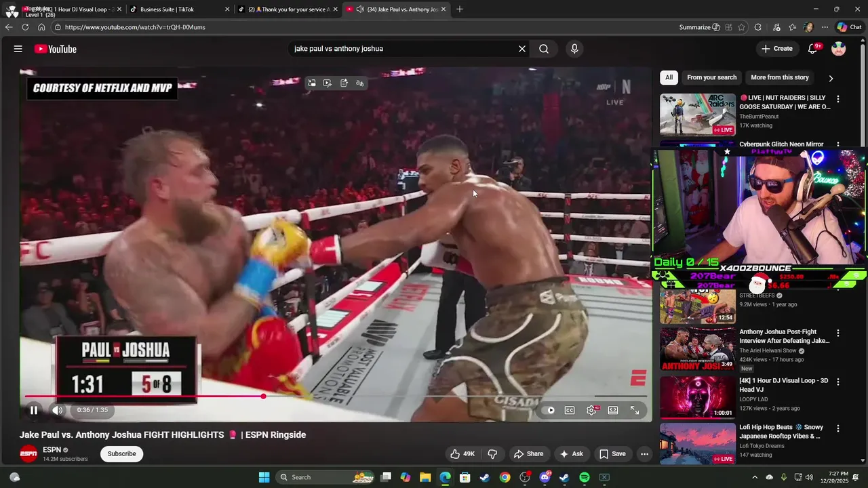Image resolution: width=868 pixels, height=488 pixels.
Task: Select From your search chip
Action: (711, 77)
